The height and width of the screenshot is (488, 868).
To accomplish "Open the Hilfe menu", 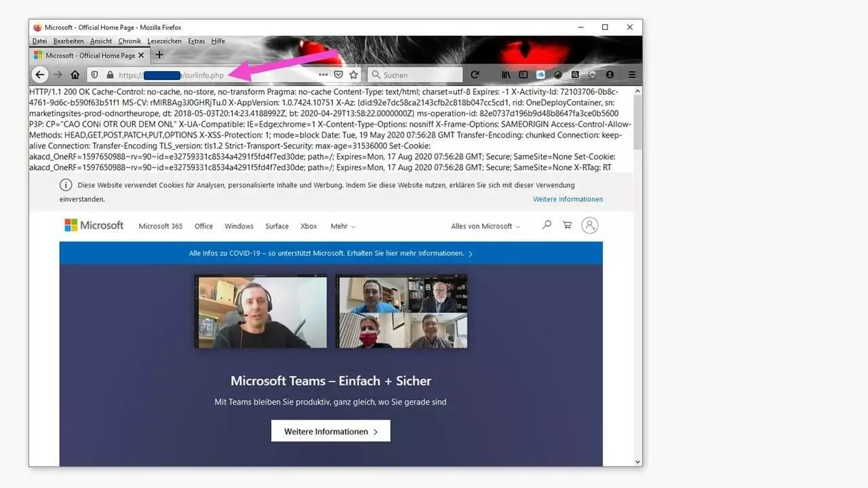I will [218, 41].
